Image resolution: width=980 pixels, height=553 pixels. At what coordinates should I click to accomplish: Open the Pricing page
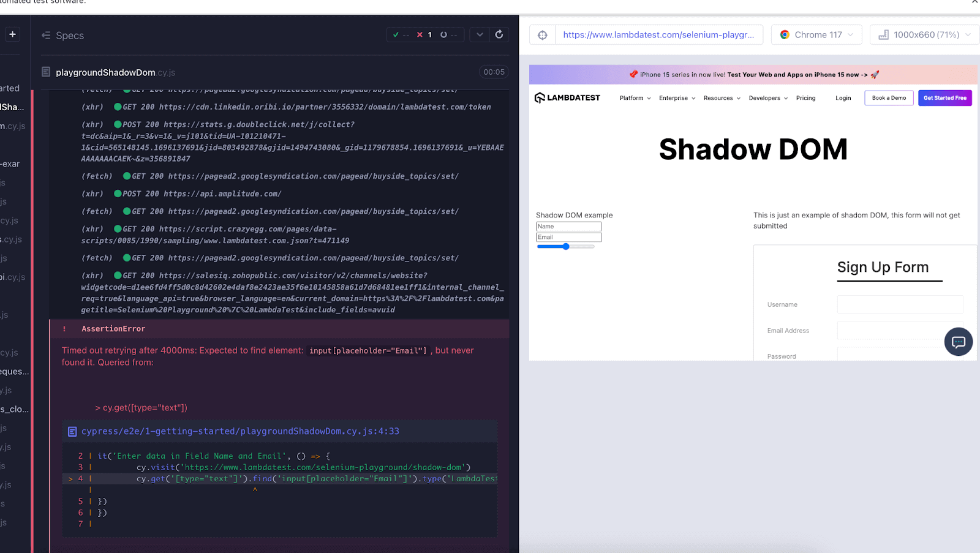click(x=805, y=98)
